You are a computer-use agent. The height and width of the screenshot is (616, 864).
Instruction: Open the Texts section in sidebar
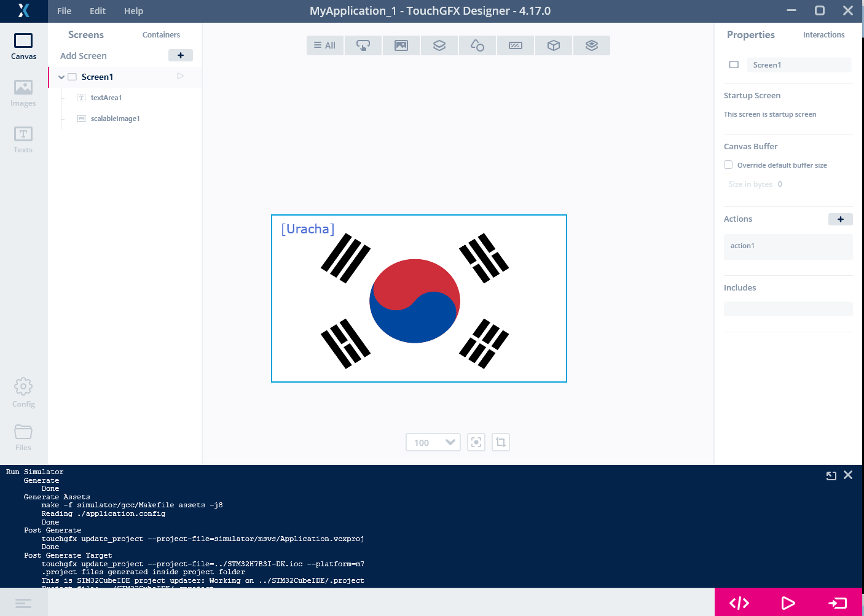(x=23, y=140)
